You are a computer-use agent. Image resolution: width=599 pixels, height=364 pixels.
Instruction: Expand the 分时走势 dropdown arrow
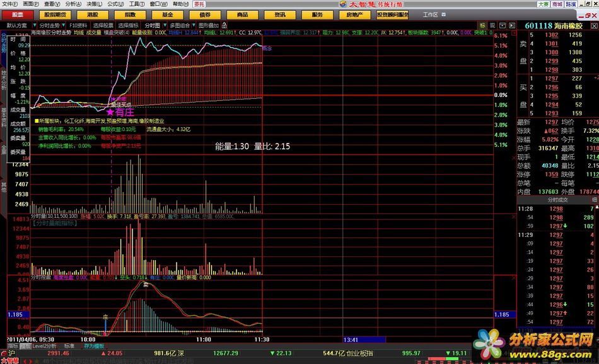tap(63, 25)
